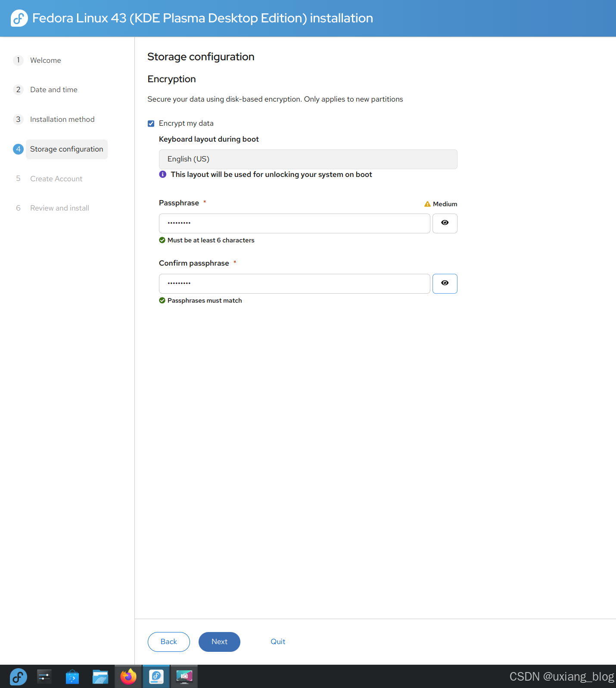Screen dimensions: 616x688
Task: Click the step number 4 badge
Action: pyautogui.click(x=18, y=149)
